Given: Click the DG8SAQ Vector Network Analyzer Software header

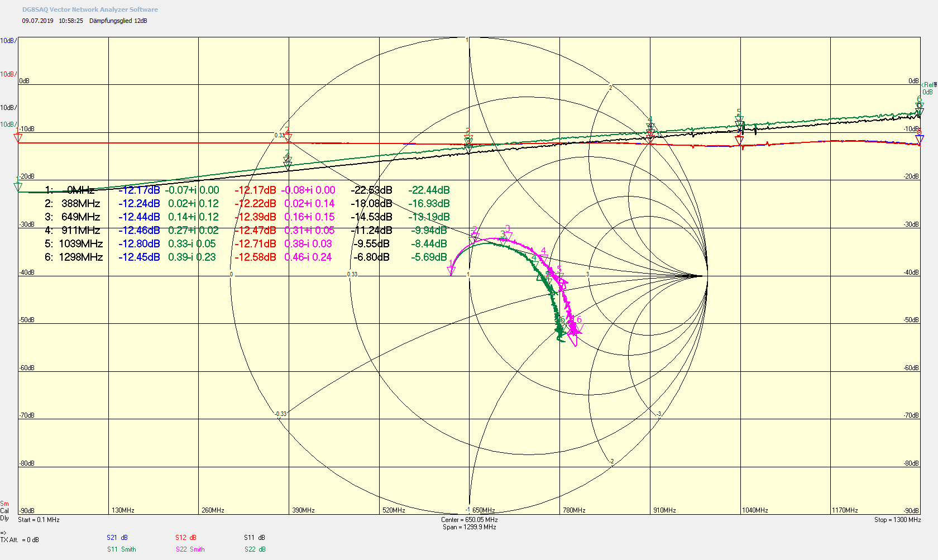Looking at the screenshot, I should tap(90, 9).
